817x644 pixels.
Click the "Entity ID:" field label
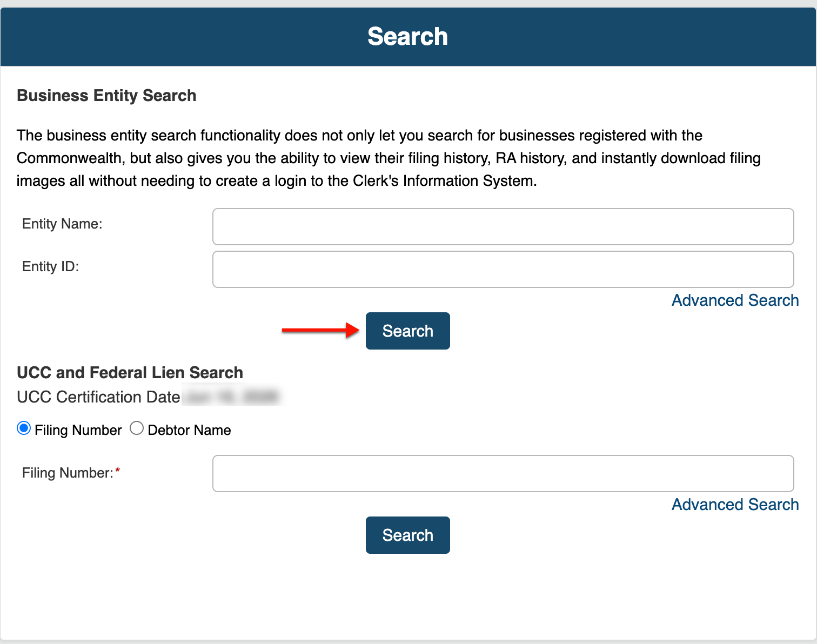(51, 266)
